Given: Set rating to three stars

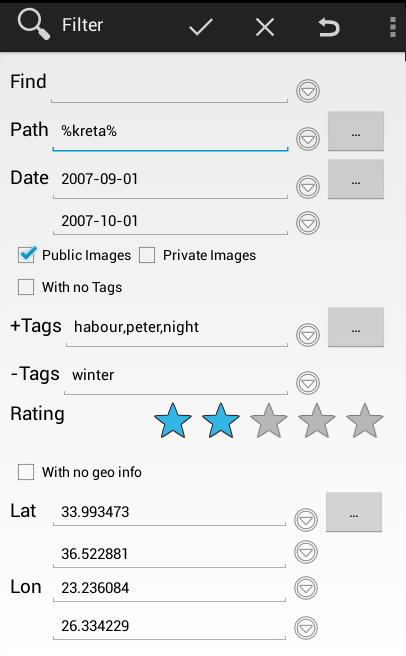Looking at the screenshot, I should click(x=269, y=421).
